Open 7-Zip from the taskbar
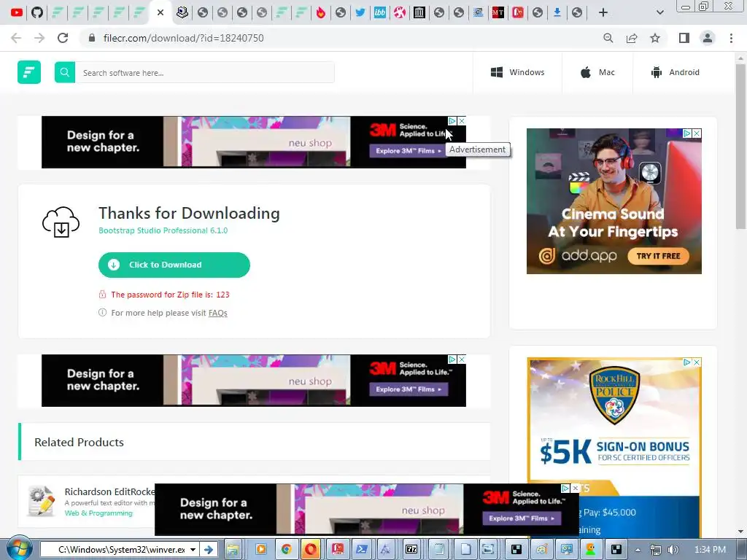This screenshot has height=560, width=747. point(411,550)
